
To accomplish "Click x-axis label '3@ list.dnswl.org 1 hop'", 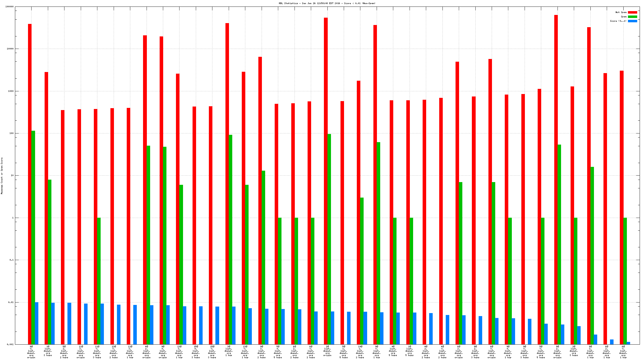I will 229,351.
